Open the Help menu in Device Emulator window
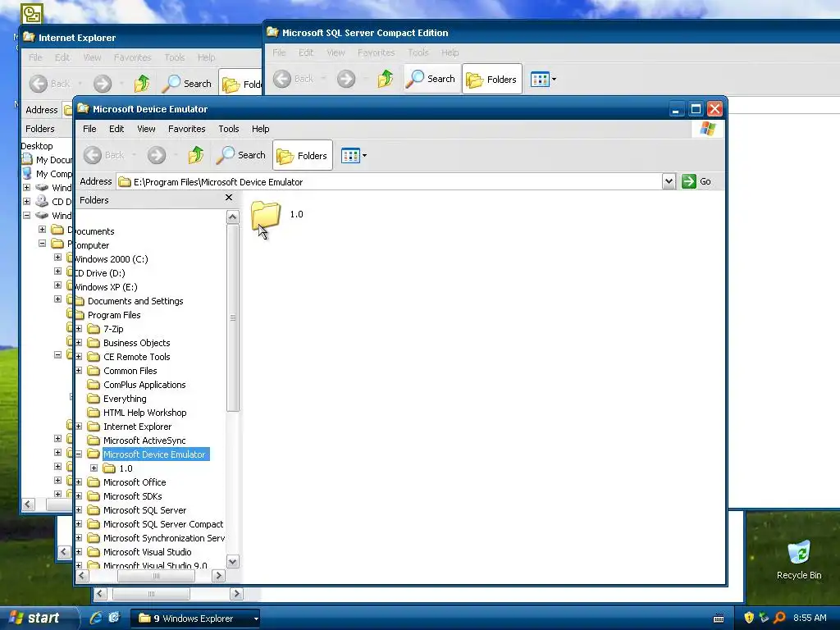Screen dimensions: 840x630 pos(260,129)
